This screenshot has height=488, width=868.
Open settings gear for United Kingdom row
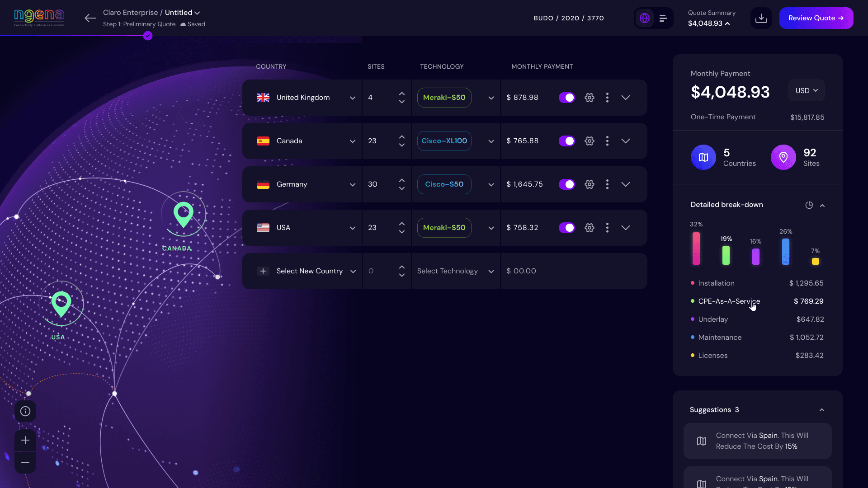[x=590, y=98]
